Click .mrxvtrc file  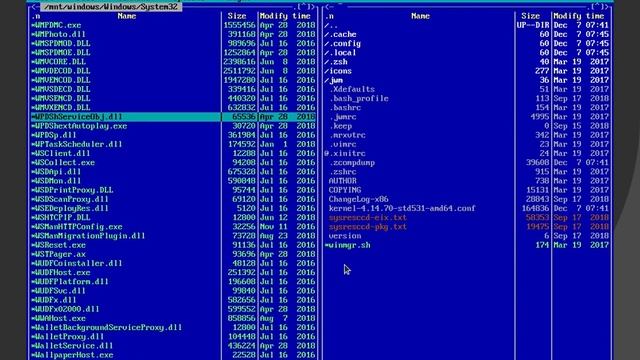pyautogui.click(x=467, y=135)
